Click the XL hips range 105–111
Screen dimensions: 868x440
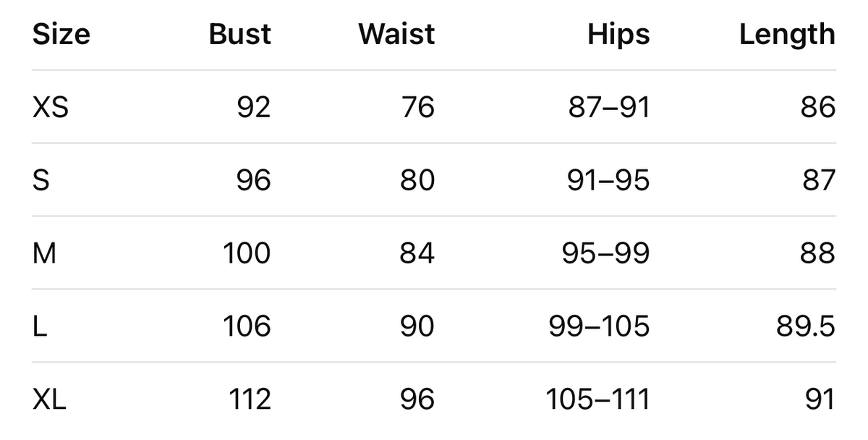pos(598,399)
